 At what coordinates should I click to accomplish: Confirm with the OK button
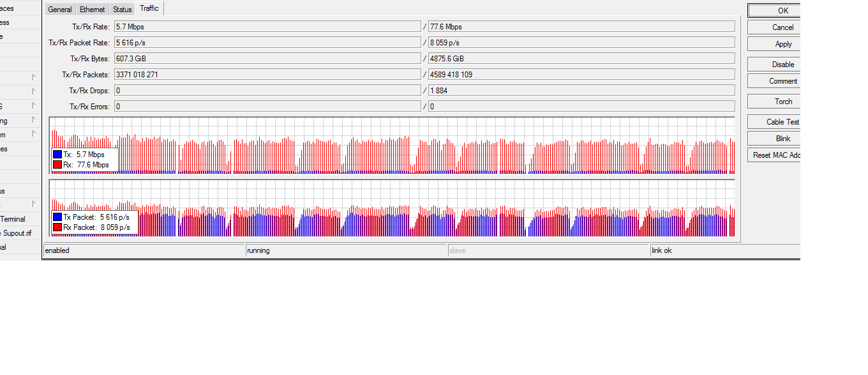pyautogui.click(x=774, y=10)
